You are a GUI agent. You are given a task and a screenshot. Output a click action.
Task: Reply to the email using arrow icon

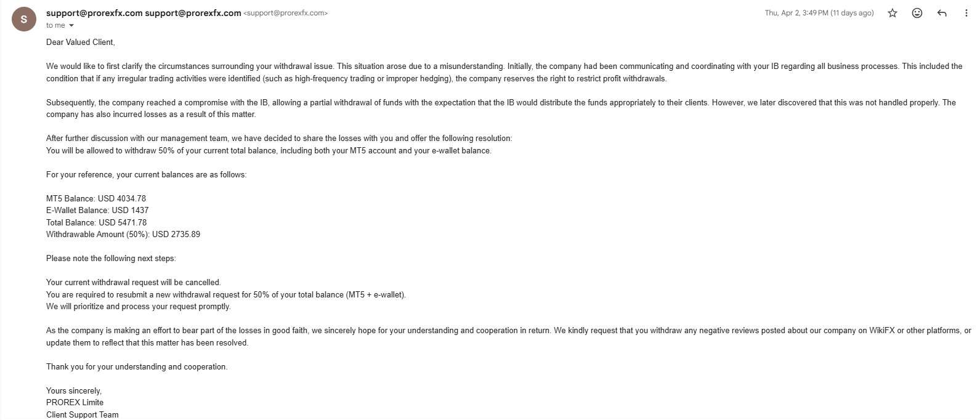942,13
